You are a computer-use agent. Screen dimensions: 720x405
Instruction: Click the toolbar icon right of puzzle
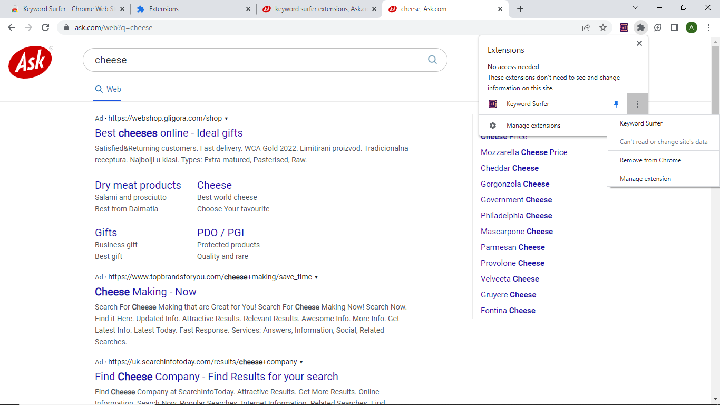click(x=658, y=28)
